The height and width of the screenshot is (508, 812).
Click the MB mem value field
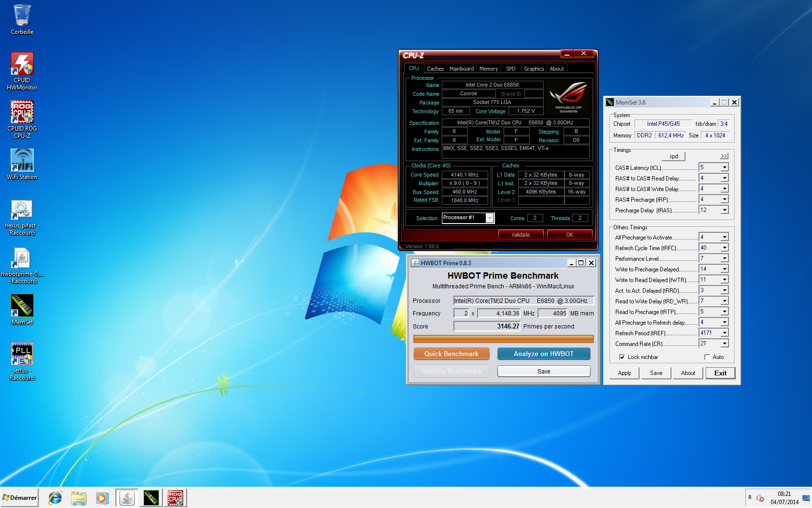pos(553,313)
